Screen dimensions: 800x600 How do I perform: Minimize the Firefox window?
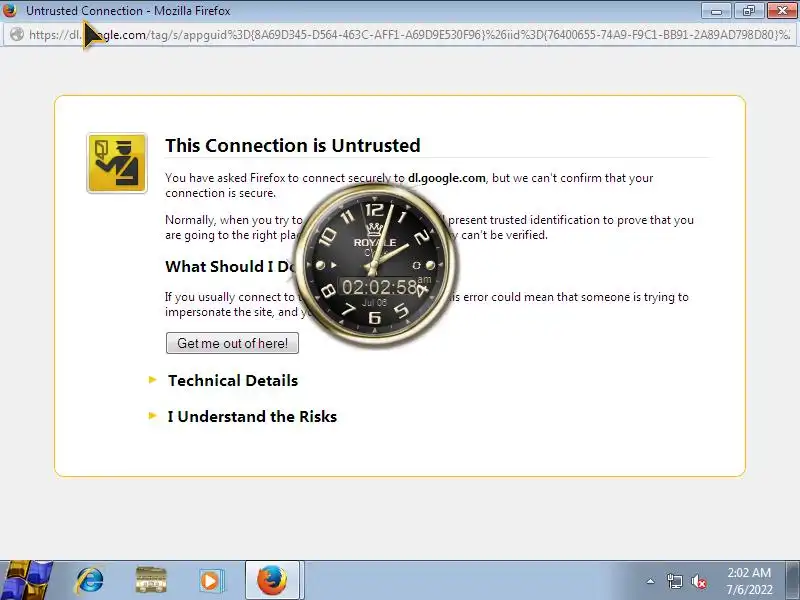pos(716,11)
